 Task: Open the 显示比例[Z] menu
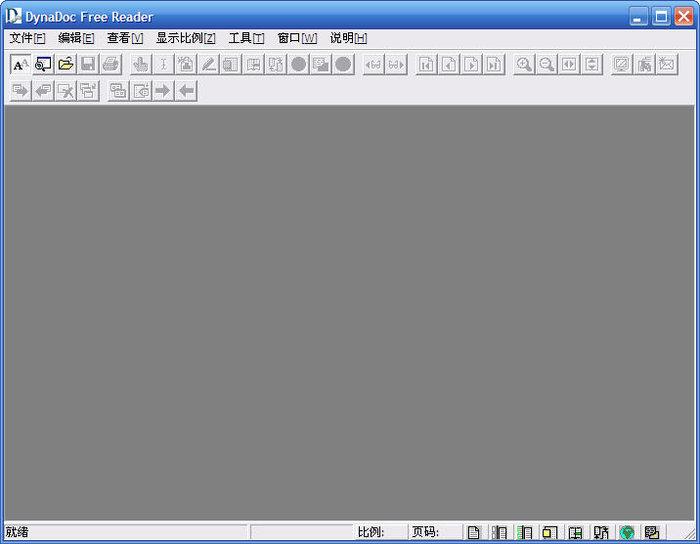tap(186, 38)
